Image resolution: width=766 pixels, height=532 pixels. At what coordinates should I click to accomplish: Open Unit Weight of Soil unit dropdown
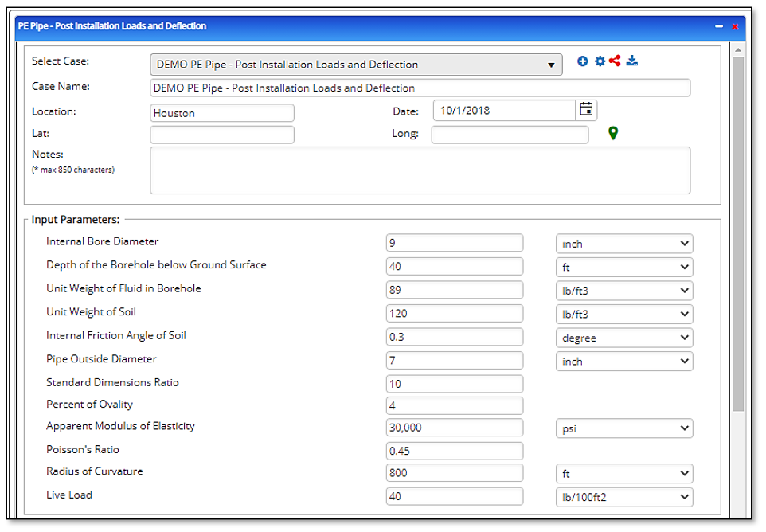click(623, 314)
